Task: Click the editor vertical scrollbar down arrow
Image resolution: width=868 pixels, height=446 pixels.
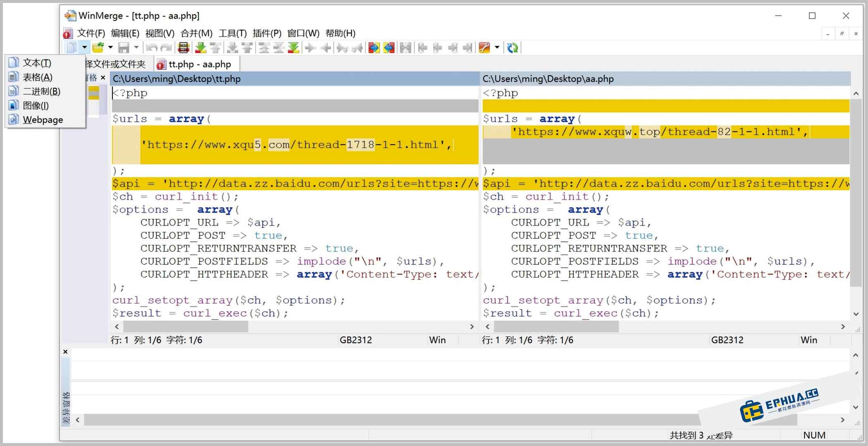Action: (x=856, y=314)
